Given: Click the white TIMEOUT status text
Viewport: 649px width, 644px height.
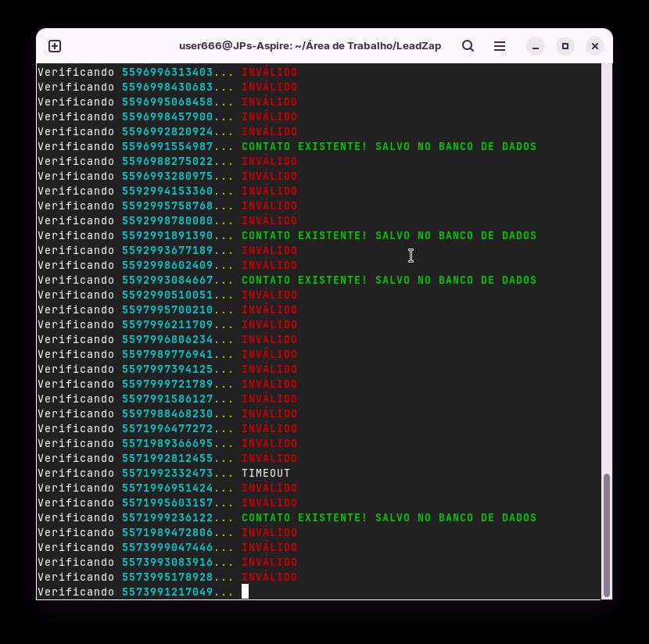Looking at the screenshot, I should 266,474.
